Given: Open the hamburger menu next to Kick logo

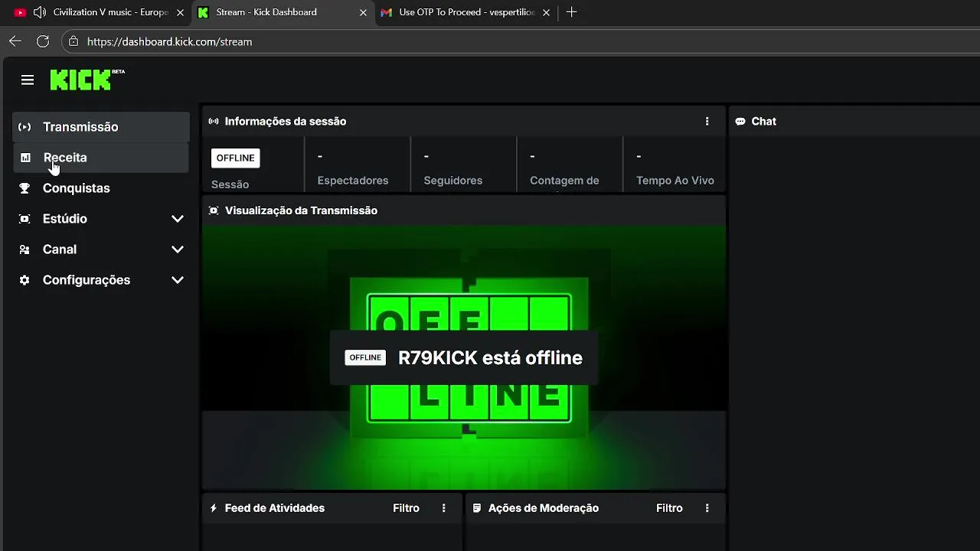Looking at the screenshot, I should 28,80.
